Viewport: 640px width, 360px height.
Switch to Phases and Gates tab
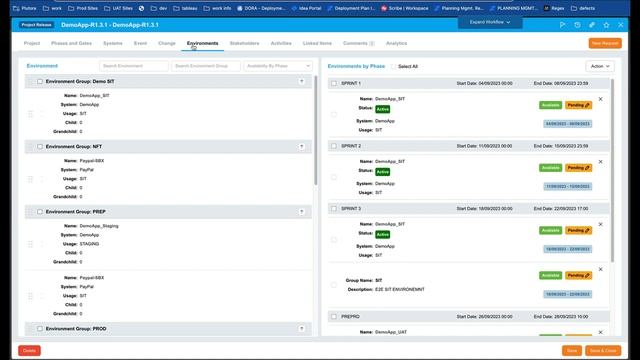coord(71,43)
